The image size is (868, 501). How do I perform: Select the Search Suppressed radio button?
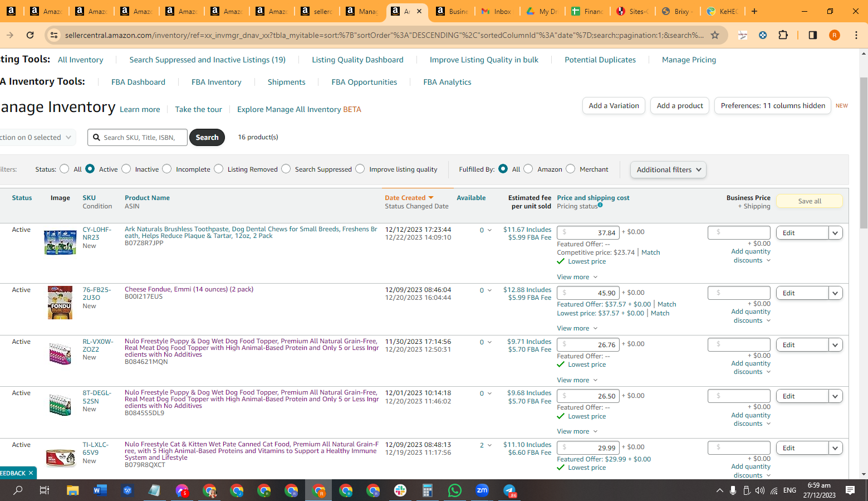pyautogui.click(x=286, y=169)
